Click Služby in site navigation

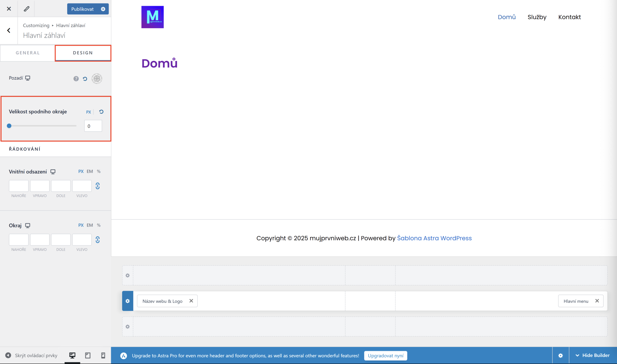pos(537,17)
